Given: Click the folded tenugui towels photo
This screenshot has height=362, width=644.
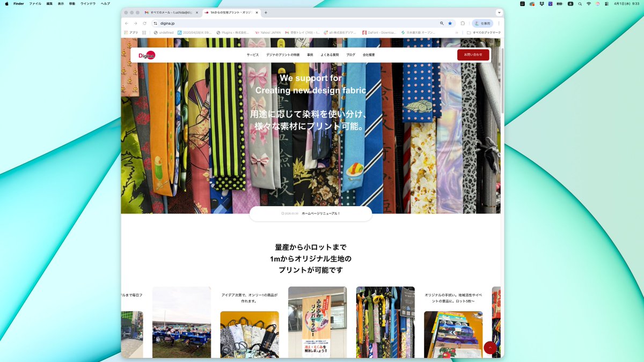Looking at the screenshot, I should pyautogui.click(x=453, y=335).
